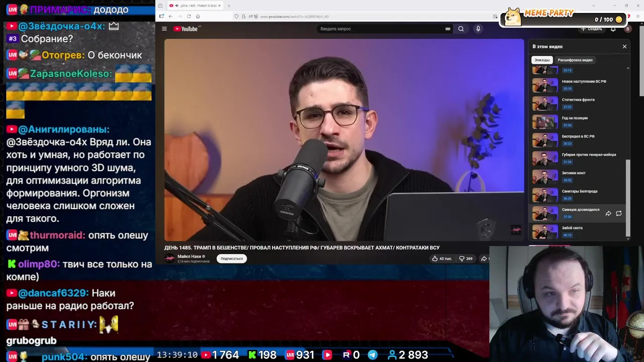The height and width of the screenshot is (362, 644).
Task: Open YouTube notifications bell
Action: (x=613, y=29)
